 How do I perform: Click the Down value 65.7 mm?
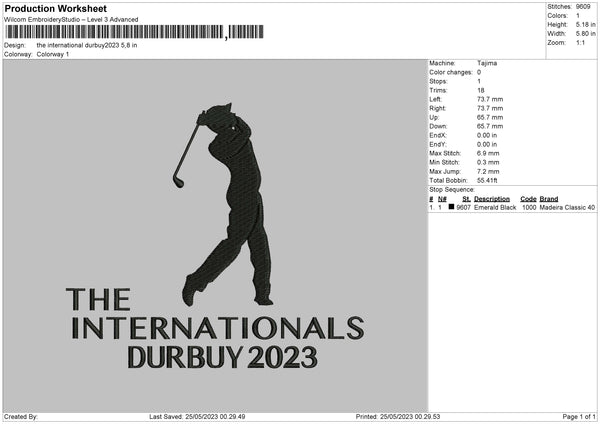coord(490,126)
